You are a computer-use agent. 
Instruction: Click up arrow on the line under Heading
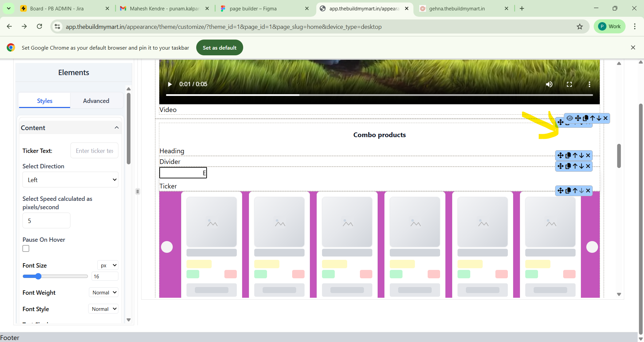(x=575, y=155)
